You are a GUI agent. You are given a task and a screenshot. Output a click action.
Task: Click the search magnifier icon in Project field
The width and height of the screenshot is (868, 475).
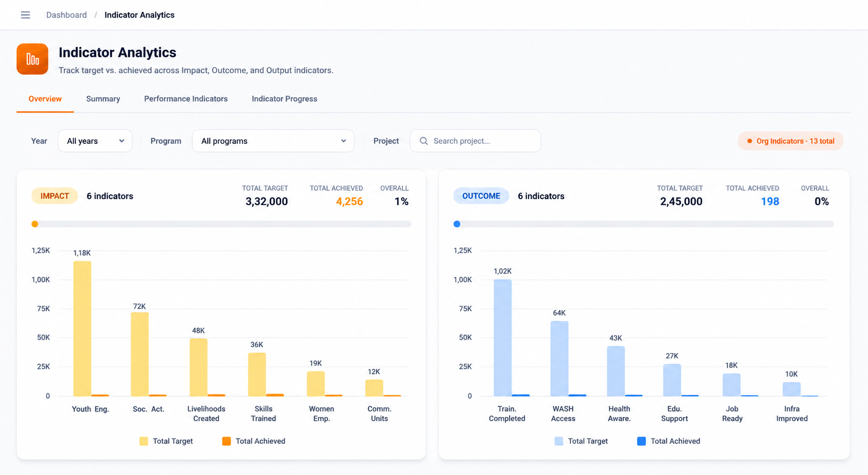(x=424, y=141)
